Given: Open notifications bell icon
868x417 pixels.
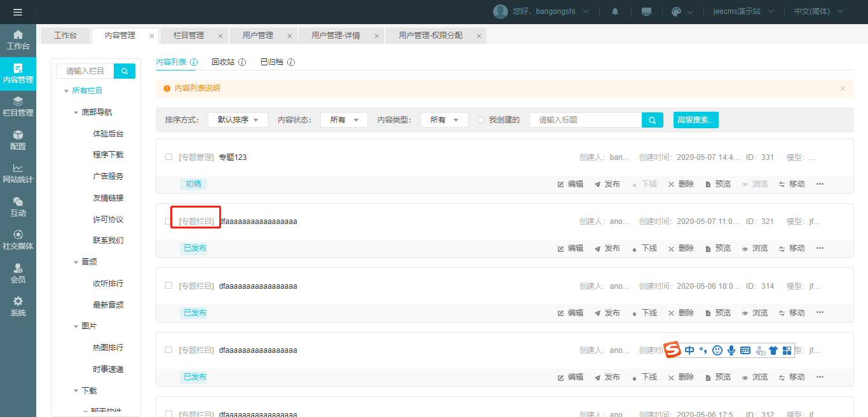Looking at the screenshot, I should point(615,12).
